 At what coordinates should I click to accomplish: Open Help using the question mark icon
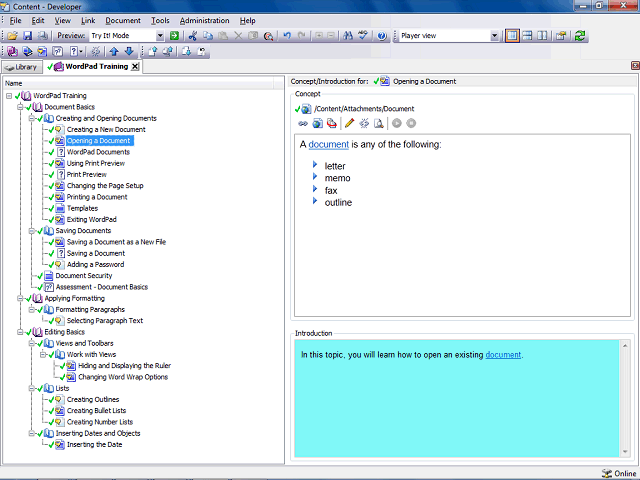click(x=382, y=36)
